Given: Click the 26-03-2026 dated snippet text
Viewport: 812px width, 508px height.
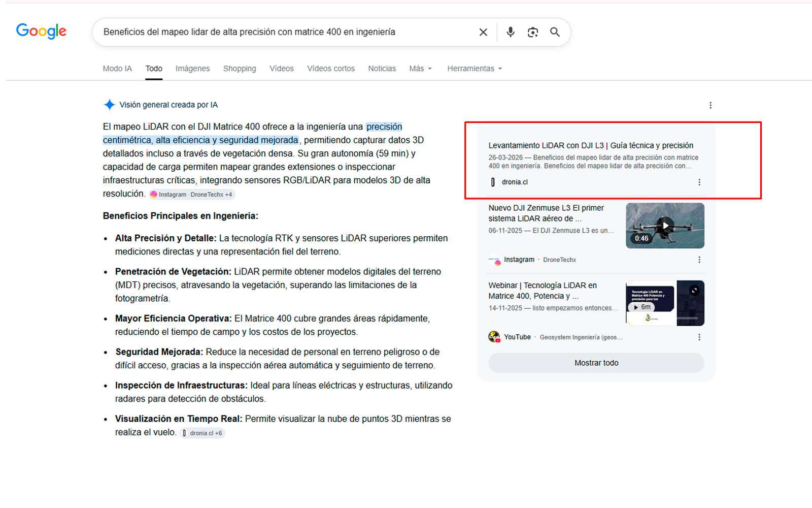Looking at the screenshot, I should point(593,162).
